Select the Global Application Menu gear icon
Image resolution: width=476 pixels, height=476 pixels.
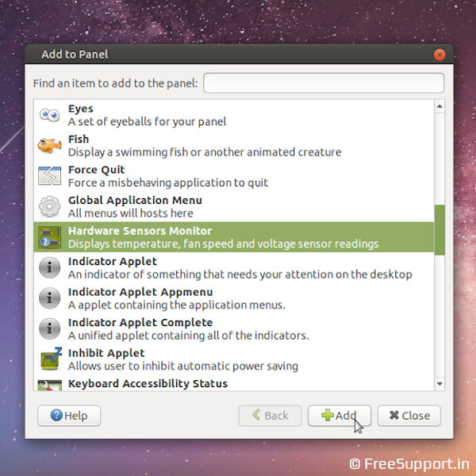[x=49, y=206]
